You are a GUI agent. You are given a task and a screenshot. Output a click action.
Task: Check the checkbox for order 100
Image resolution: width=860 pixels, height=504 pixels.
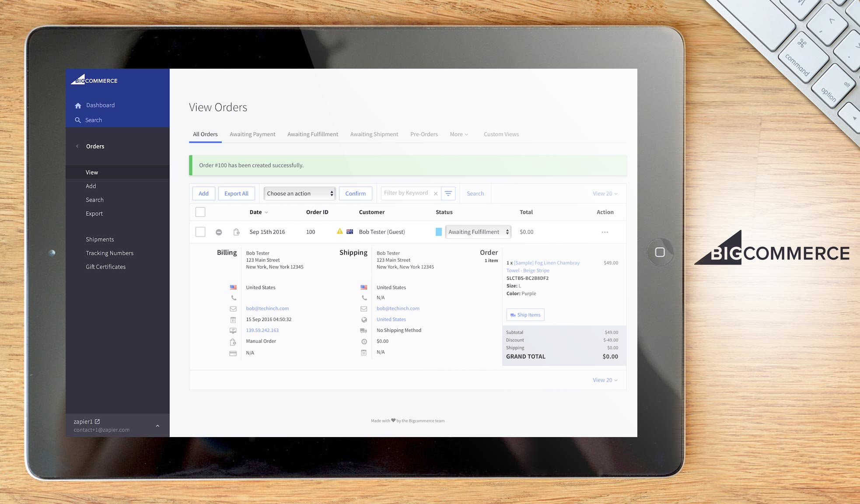coord(200,232)
